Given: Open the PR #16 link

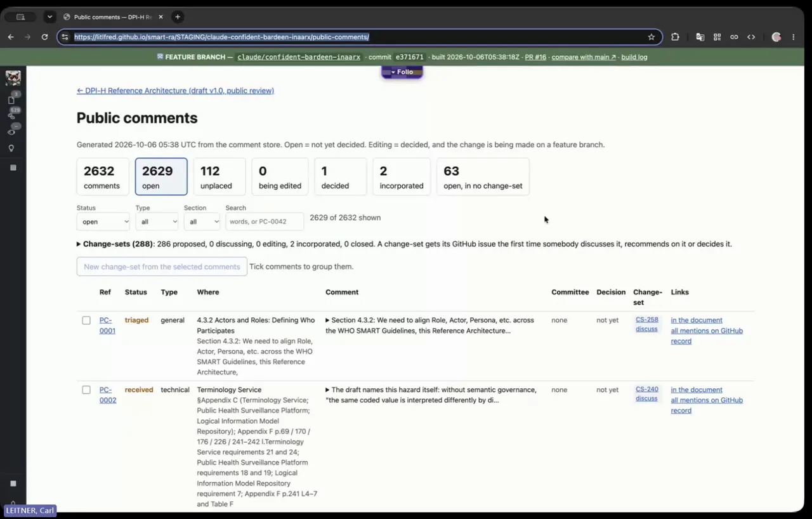Looking at the screenshot, I should point(535,57).
